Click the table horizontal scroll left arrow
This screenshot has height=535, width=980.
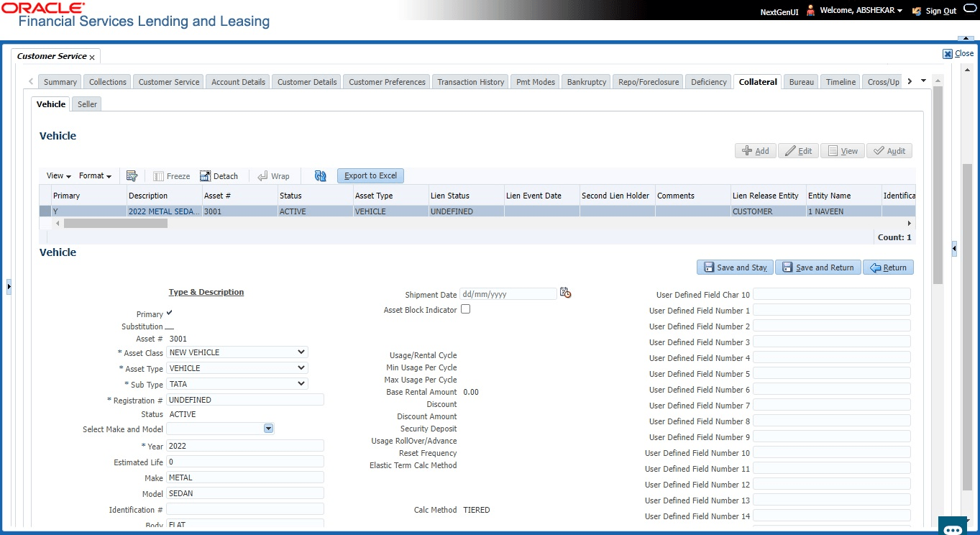[x=58, y=224]
